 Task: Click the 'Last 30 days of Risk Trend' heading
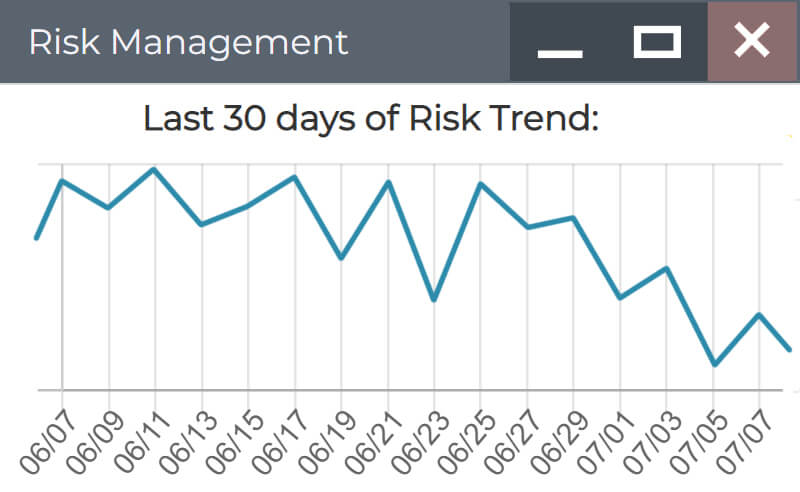click(x=371, y=118)
